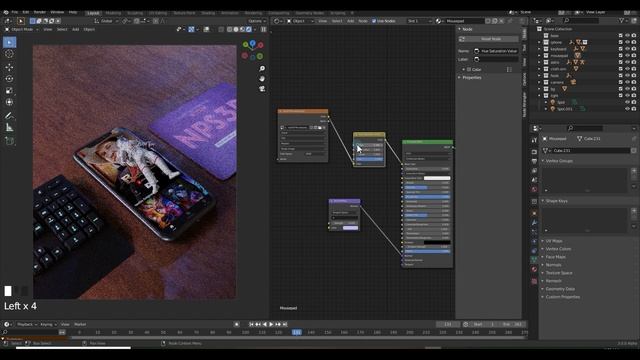
Task: Toggle camera view icon in viewport
Action: point(262,89)
